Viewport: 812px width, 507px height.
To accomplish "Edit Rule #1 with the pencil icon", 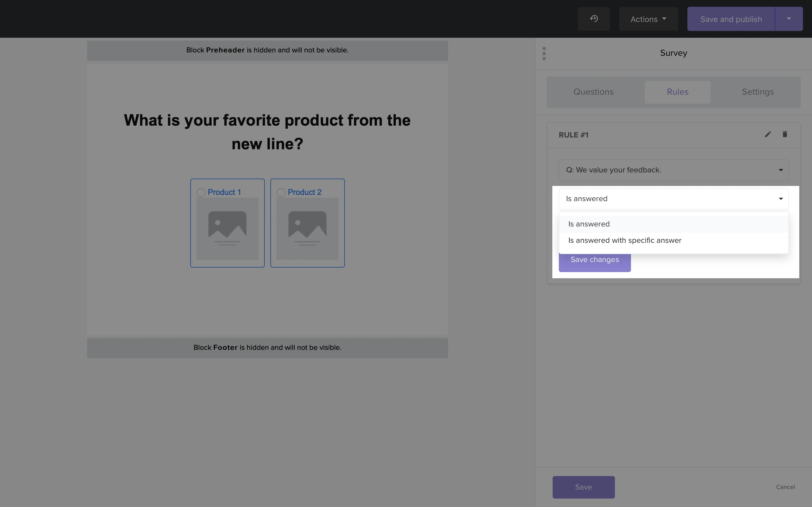I will (768, 134).
